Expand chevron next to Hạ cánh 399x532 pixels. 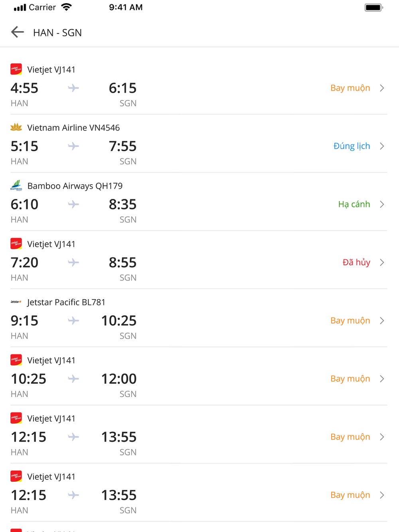[x=382, y=205]
